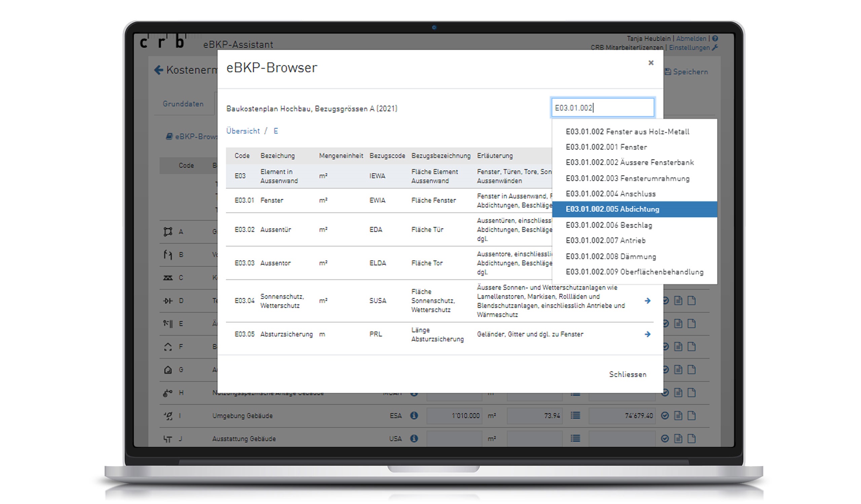Click the Schliessen button

pyautogui.click(x=628, y=374)
